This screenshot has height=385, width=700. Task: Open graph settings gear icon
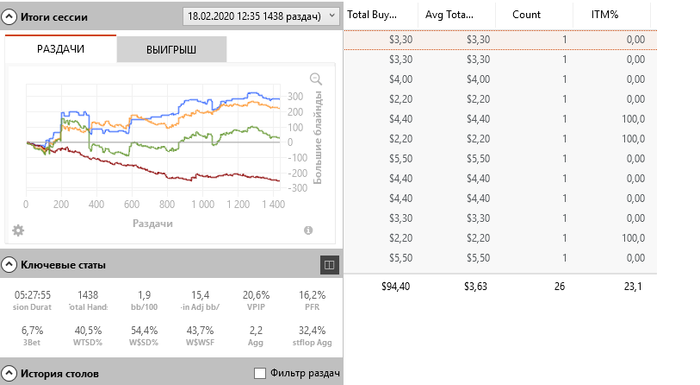[x=18, y=230]
